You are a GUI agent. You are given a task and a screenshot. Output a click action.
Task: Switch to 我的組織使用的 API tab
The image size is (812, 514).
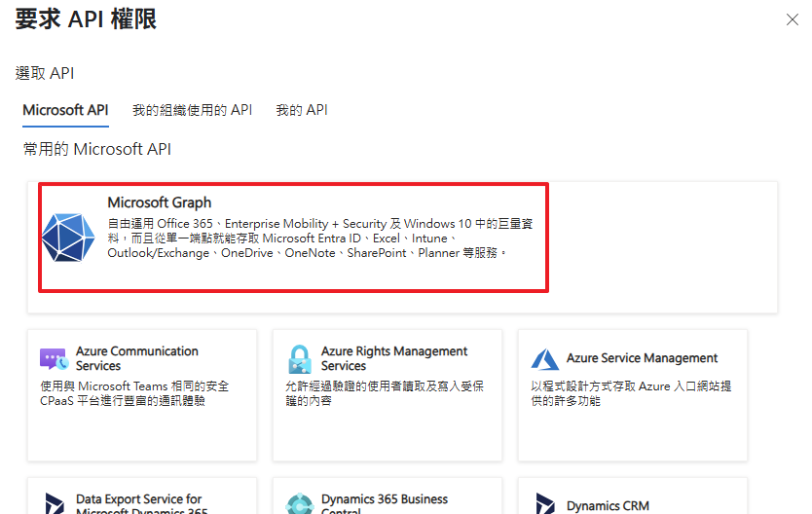tap(192, 110)
